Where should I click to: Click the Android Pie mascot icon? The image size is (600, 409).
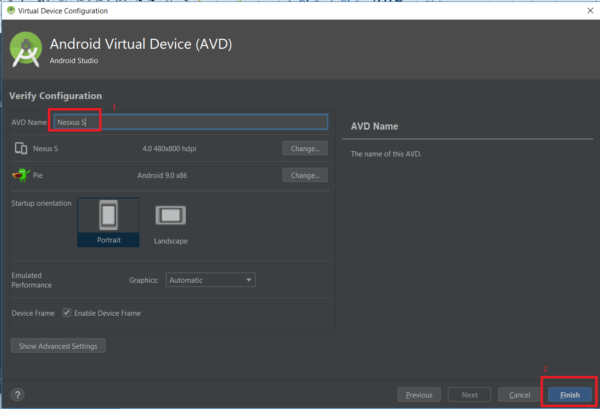pos(21,175)
